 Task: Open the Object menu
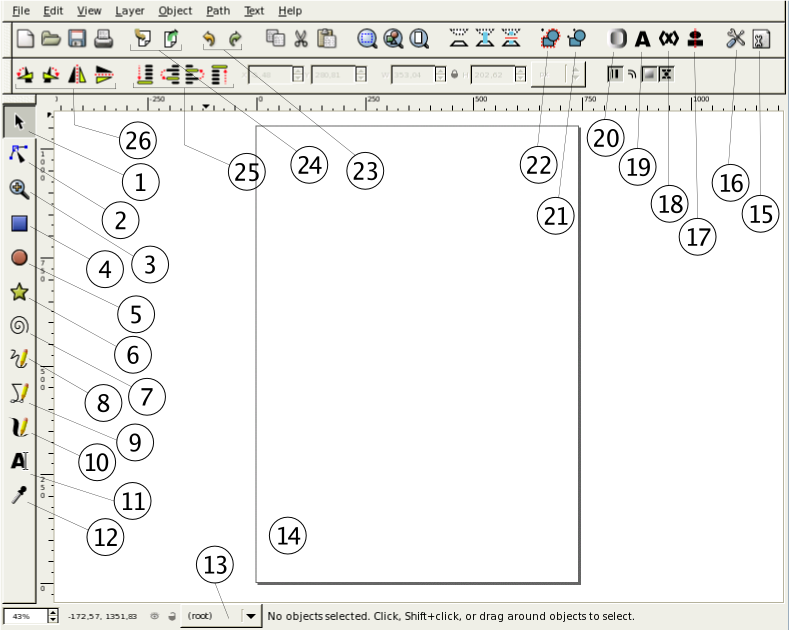(x=175, y=11)
